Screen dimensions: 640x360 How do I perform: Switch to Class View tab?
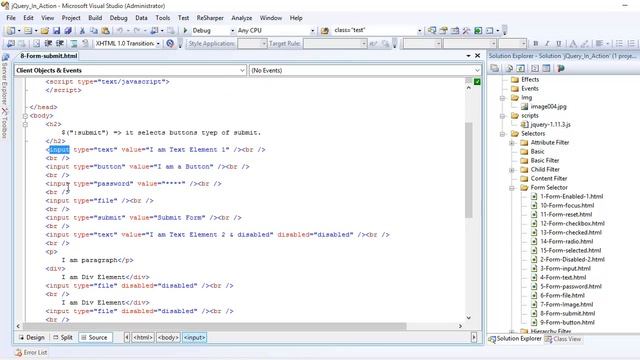tap(563, 339)
